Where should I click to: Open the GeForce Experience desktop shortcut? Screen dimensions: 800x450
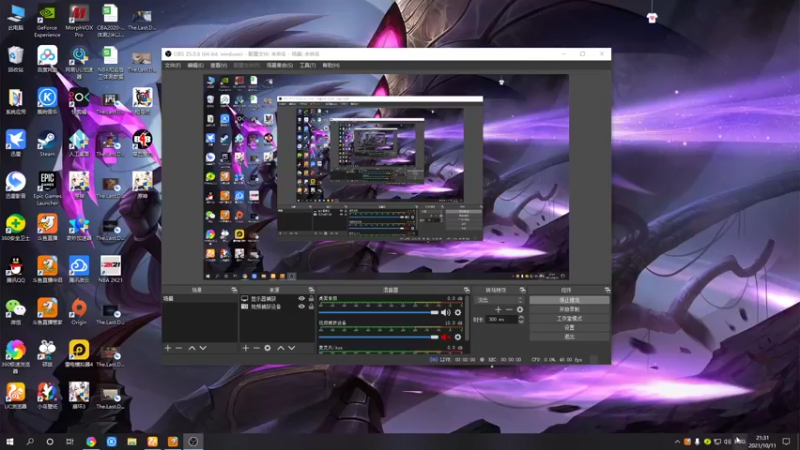[x=47, y=20]
